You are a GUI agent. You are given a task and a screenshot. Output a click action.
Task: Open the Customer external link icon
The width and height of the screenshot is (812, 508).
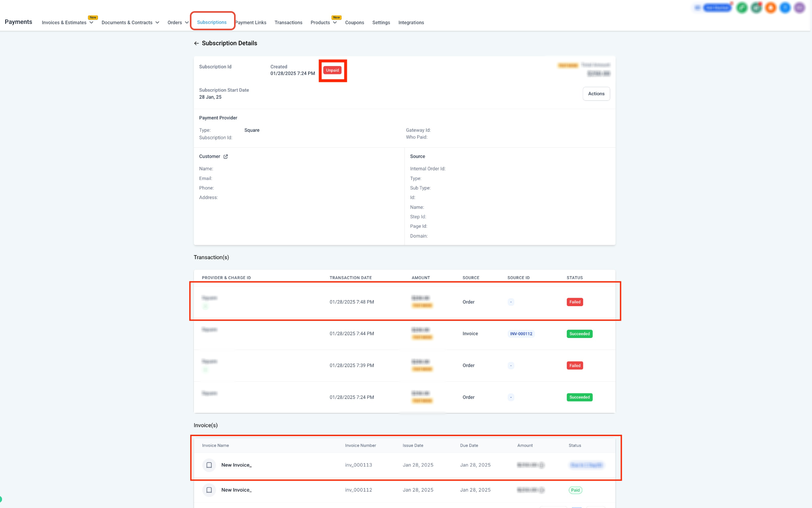226,156
